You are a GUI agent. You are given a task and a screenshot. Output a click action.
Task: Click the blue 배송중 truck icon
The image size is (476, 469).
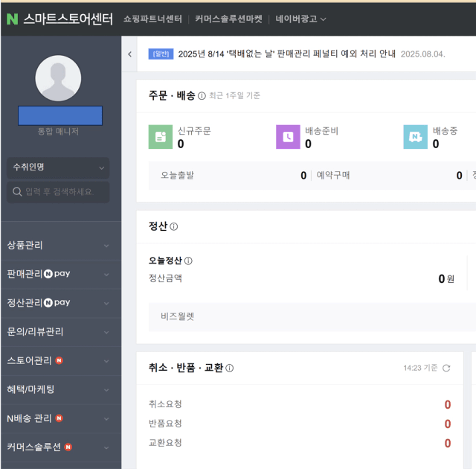coord(415,137)
